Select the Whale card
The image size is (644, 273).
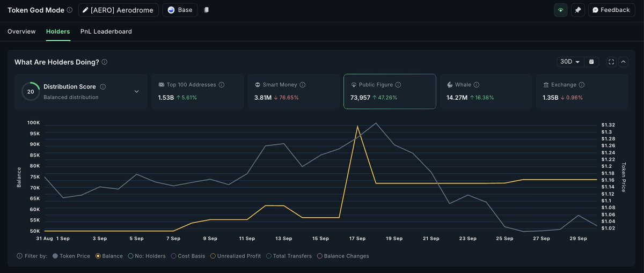click(486, 91)
